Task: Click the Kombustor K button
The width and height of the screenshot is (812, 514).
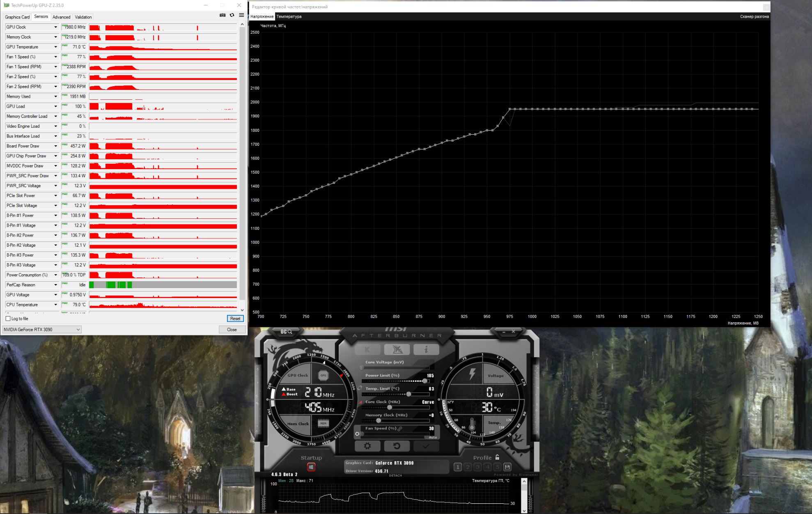Action: (x=367, y=349)
